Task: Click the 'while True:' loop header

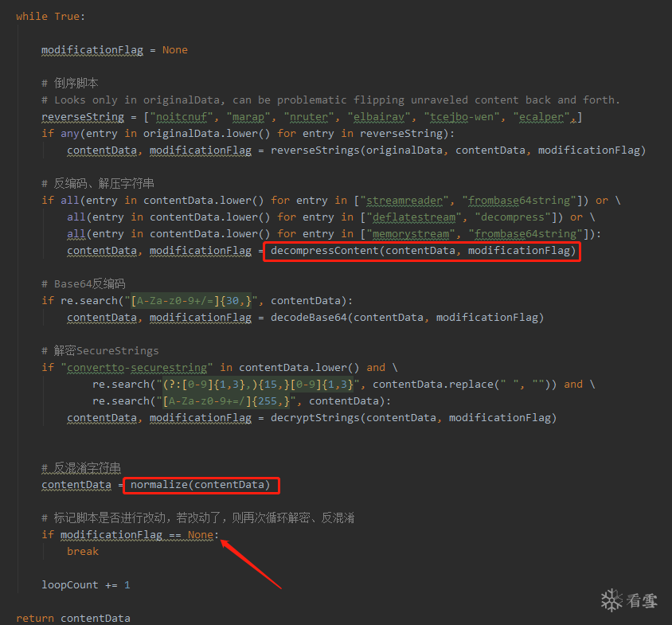Action: [x=51, y=17]
